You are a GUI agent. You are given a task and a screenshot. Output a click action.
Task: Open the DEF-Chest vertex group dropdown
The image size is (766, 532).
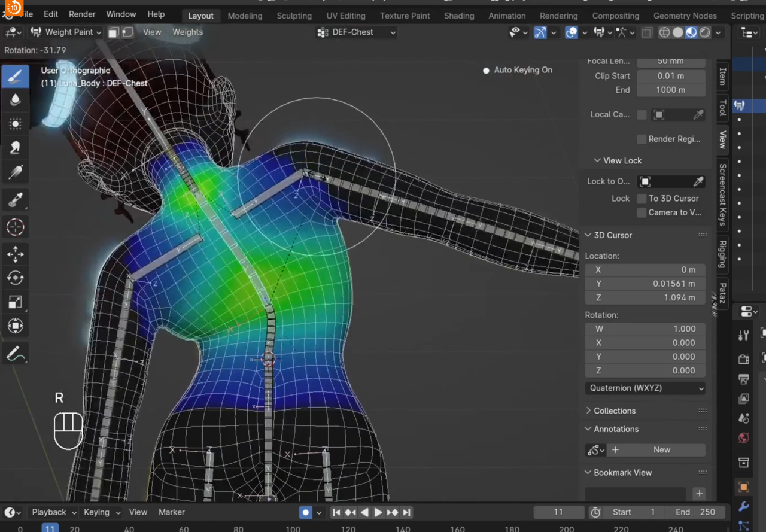click(356, 32)
